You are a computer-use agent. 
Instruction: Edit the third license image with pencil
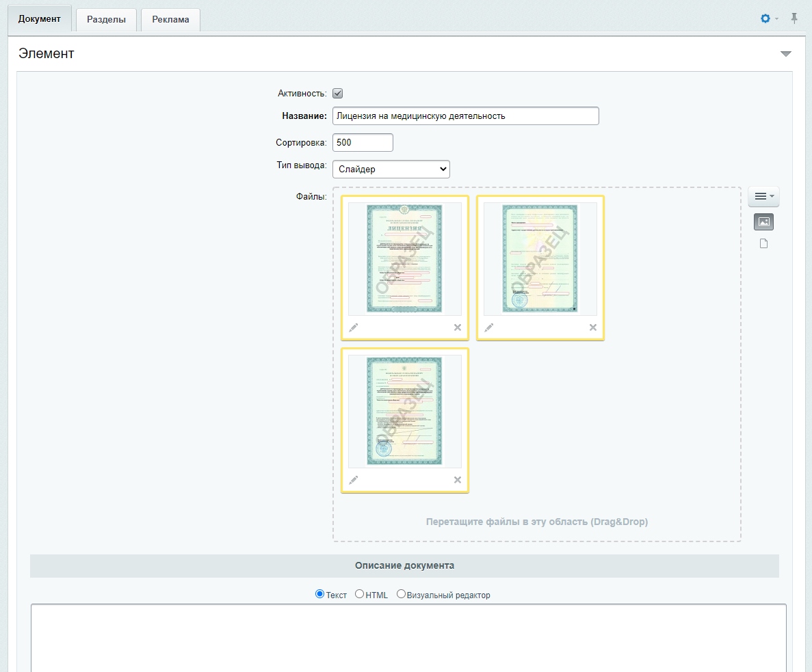click(x=353, y=480)
